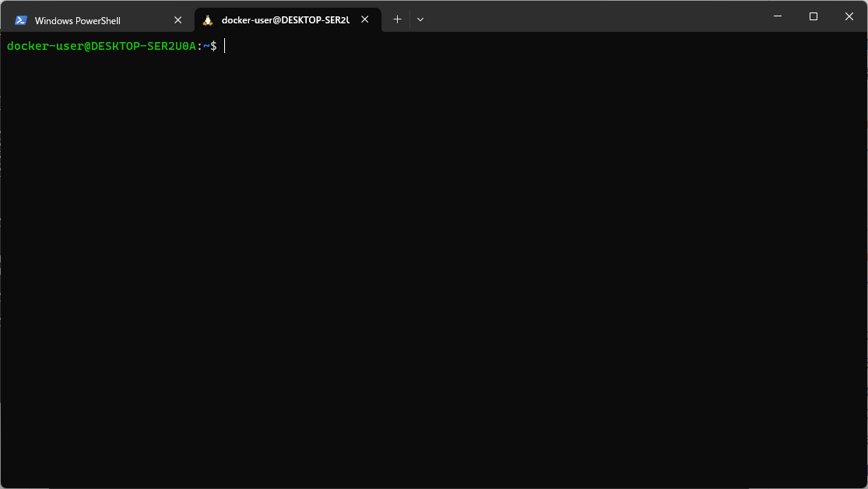This screenshot has width=868, height=489.
Task: Open a new tab with the plus icon
Action: click(x=397, y=19)
